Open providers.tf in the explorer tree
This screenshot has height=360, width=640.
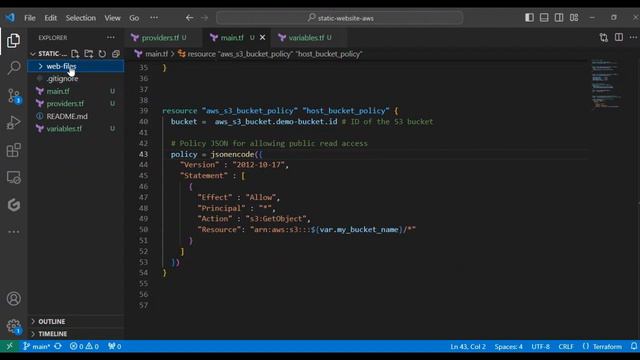(x=76, y=103)
